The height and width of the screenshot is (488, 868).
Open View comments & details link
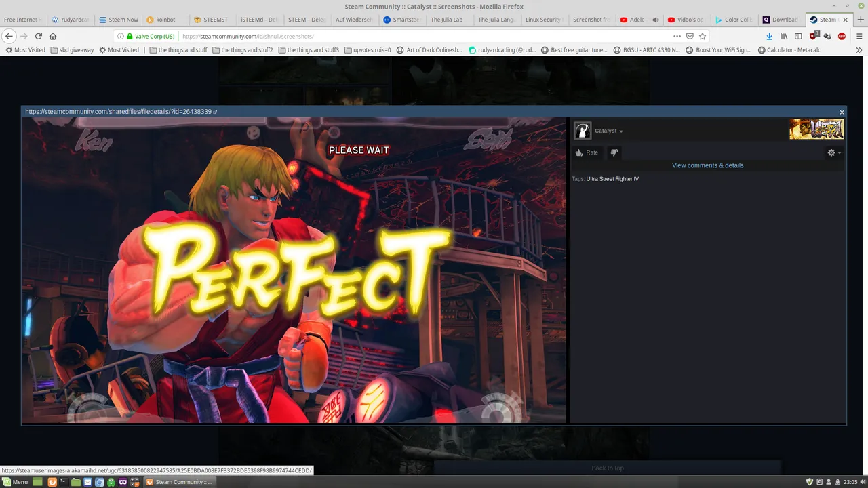click(707, 165)
